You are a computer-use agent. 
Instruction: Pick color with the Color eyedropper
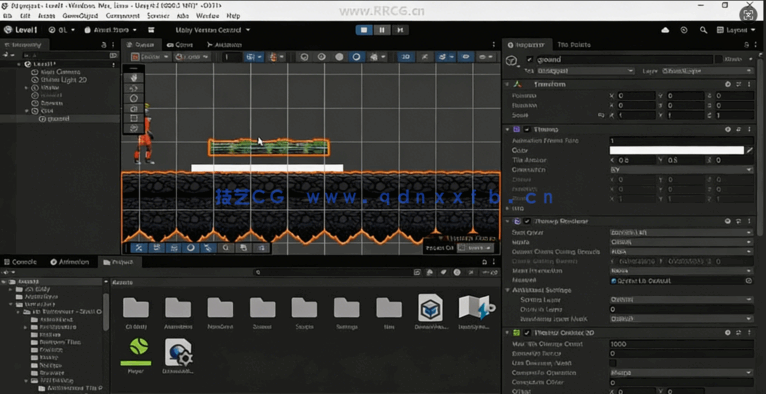(x=750, y=150)
